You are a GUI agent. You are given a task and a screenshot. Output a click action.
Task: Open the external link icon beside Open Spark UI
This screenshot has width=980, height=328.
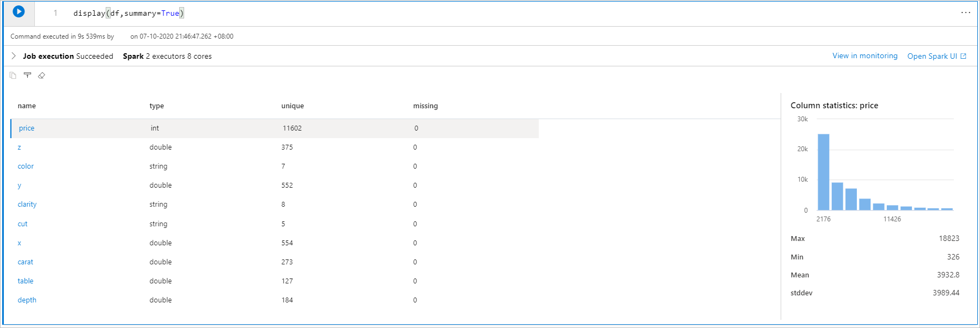click(963, 56)
